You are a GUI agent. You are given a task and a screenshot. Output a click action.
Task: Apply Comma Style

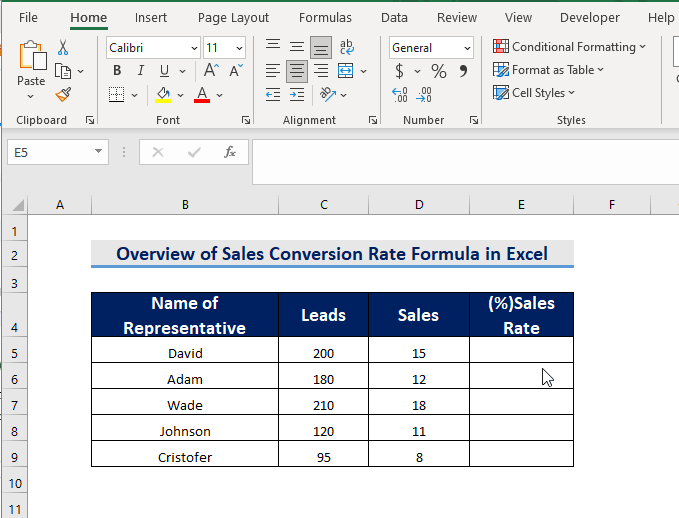[x=463, y=71]
